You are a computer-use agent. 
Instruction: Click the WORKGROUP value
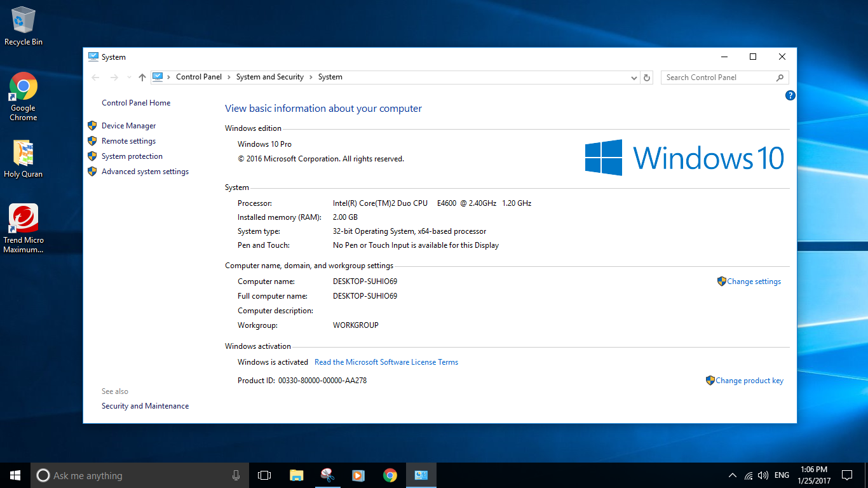pos(356,325)
